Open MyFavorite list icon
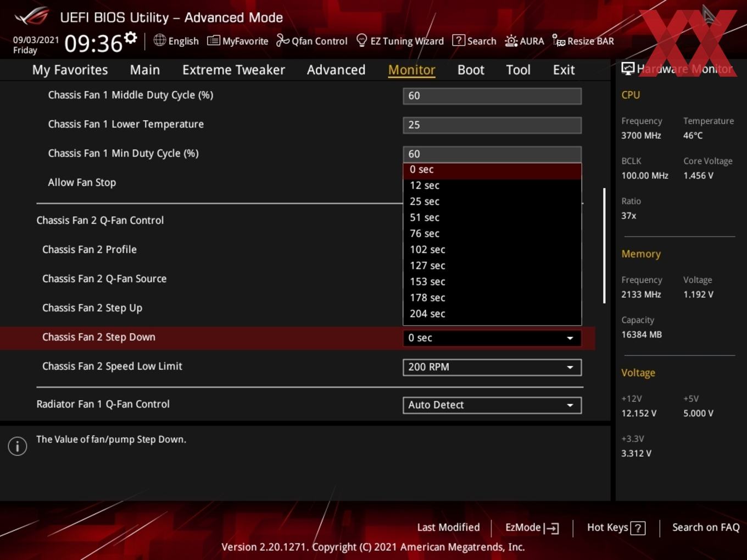The width and height of the screenshot is (747, 560). point(213,41)
